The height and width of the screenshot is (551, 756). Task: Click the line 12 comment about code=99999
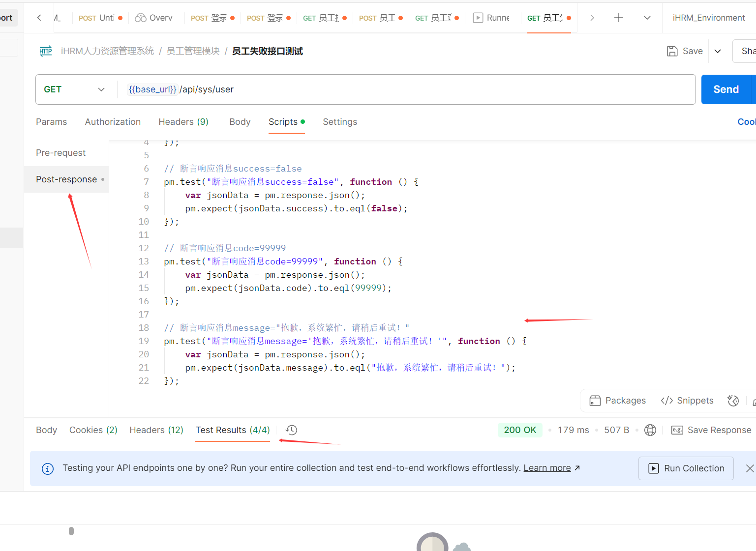coord(225,248)
